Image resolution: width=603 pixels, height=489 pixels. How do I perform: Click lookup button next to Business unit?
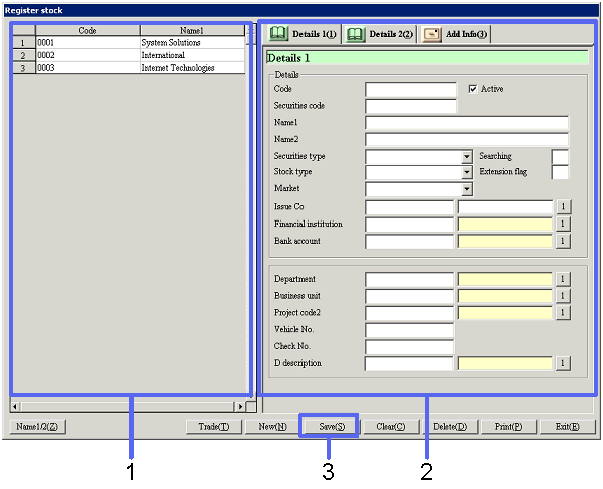(563, 296)
